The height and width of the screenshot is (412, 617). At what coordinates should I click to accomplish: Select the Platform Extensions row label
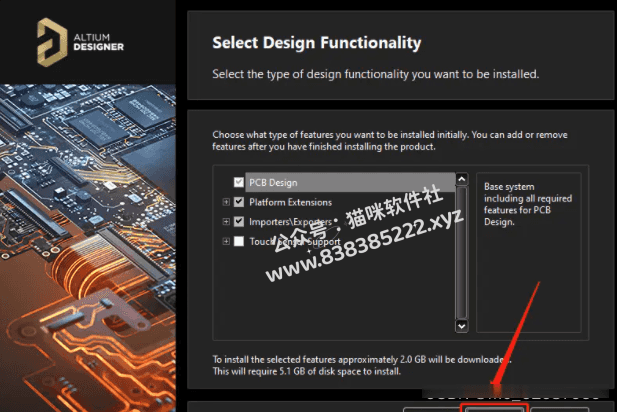(x=290, y=202)
